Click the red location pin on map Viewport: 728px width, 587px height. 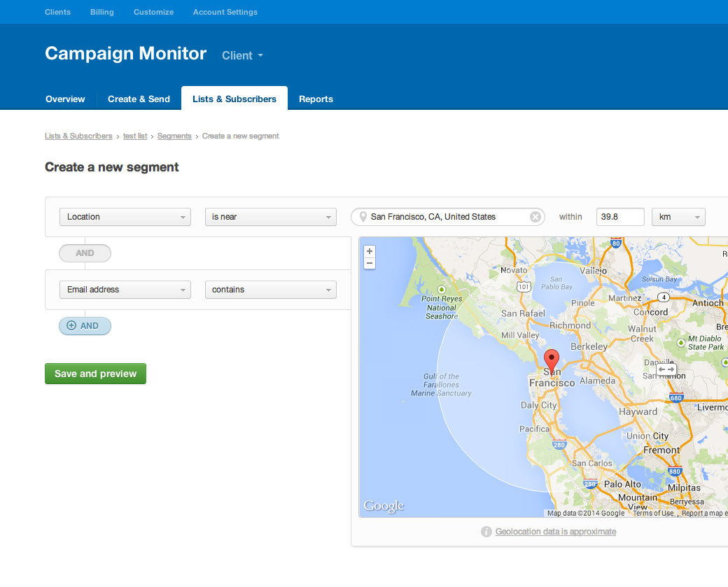pyautogui.click(x=551, y=362)
